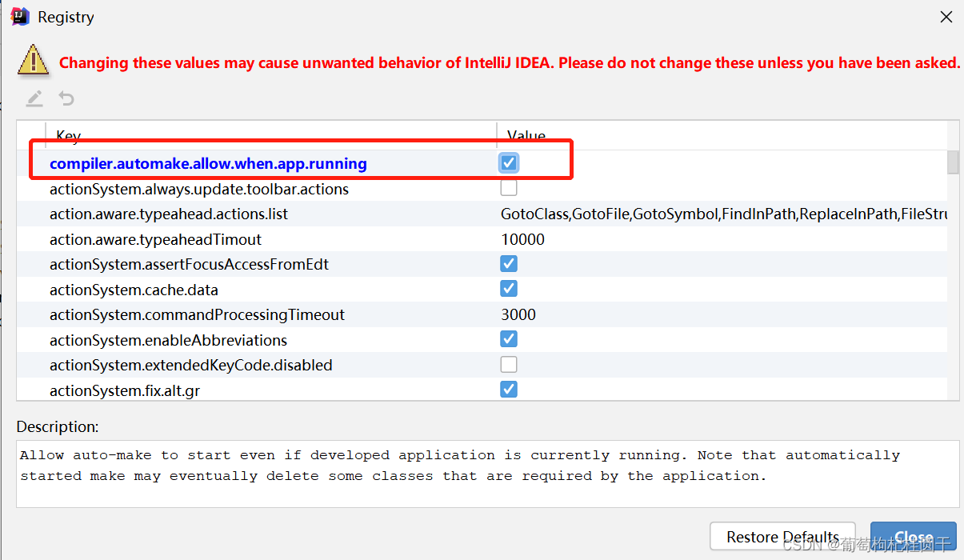Screen dimensions: 964x560
Task: Select actionSystem.extendedKeyCode.disabled key
Action: click(x=191, y=365)
